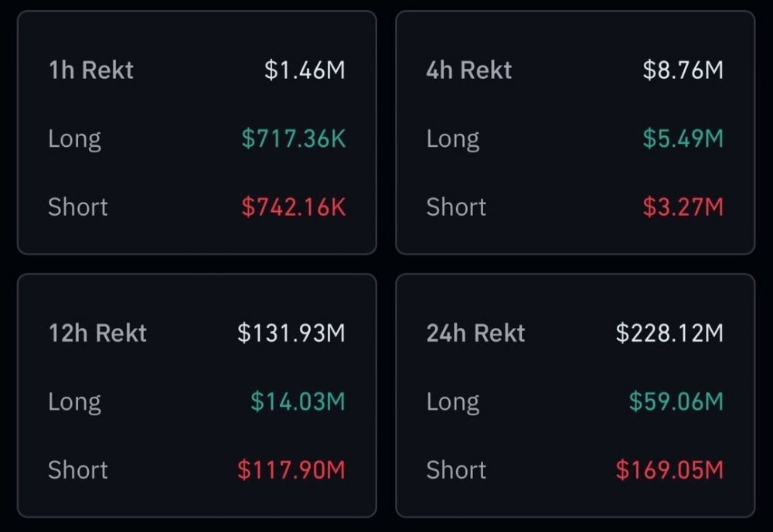Click the 1h Short $742.16K amount
The height and width of the screenshot is (532, 773).
pos(293,207)
